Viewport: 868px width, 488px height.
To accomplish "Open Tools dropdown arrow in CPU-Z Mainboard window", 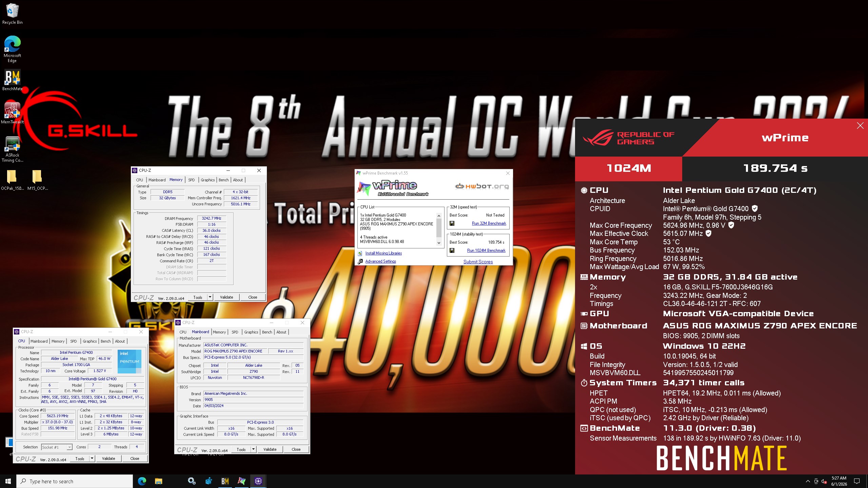I will click(253, 449).
